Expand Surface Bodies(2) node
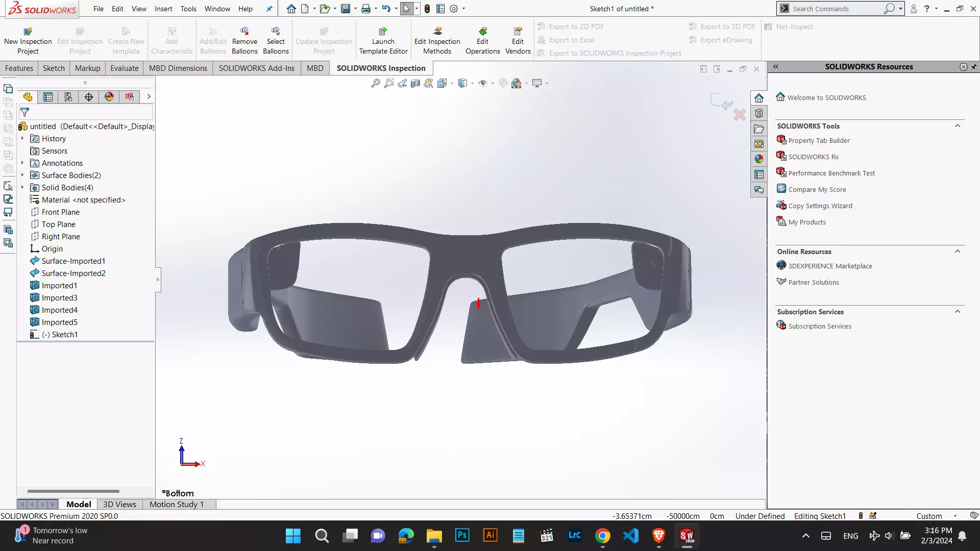This screenshot has height=551, width=980. tap(22, 175)
